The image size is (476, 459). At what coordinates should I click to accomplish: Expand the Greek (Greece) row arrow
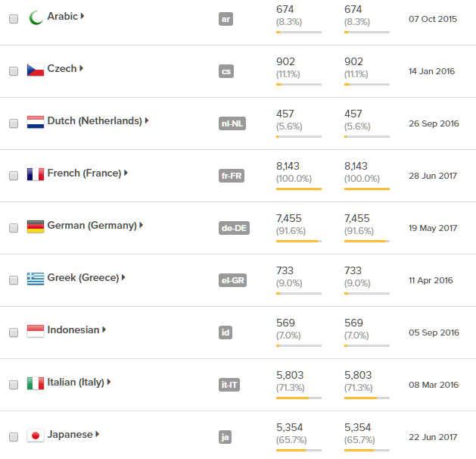[x=123, y=277]
